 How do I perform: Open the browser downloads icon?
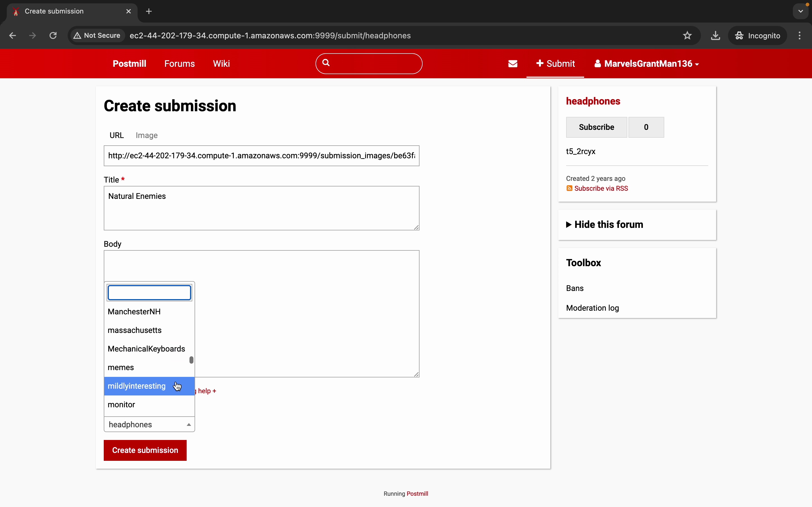click(715, 35)
